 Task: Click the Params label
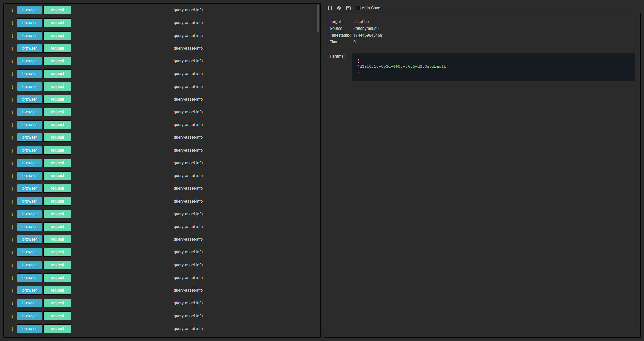click(337, 56)
